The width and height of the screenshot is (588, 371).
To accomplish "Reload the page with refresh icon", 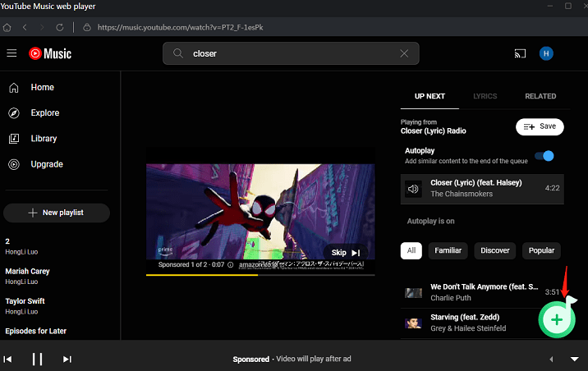I will coord(60,27).
